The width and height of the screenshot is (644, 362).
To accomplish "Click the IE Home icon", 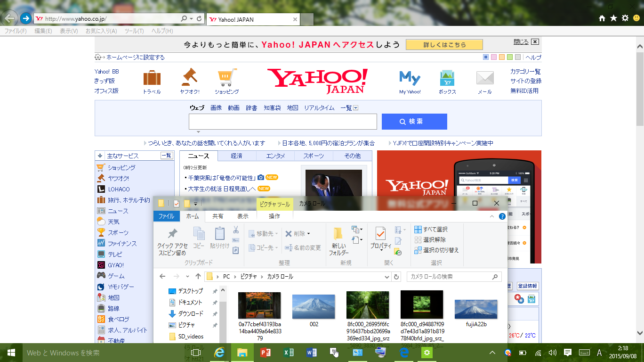I will [x=602, y=18].
